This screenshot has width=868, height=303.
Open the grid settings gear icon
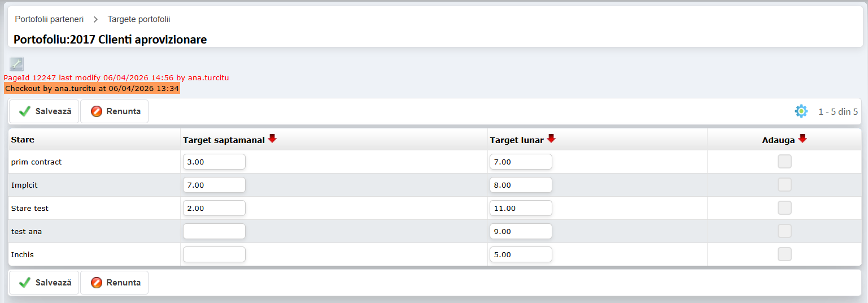801,111
